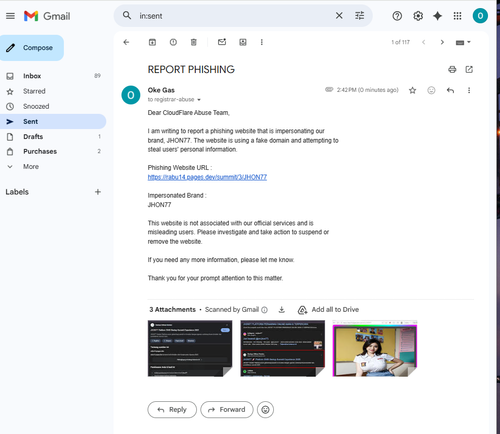This screenshot has width=500, height=434.
Task: Reply using the arrow icon in header
Action: pyautogui.click(x=450, y=90)
